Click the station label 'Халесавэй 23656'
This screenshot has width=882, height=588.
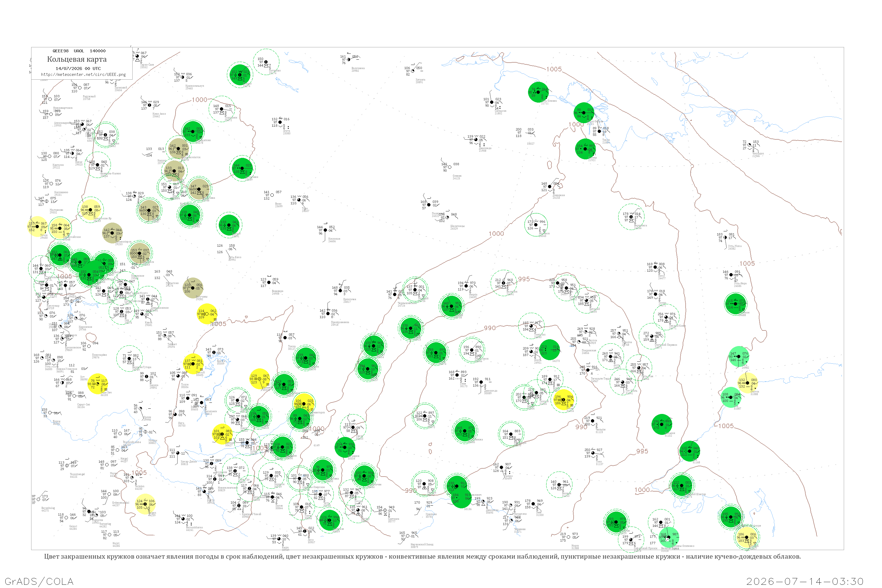[x=121, y=89]
